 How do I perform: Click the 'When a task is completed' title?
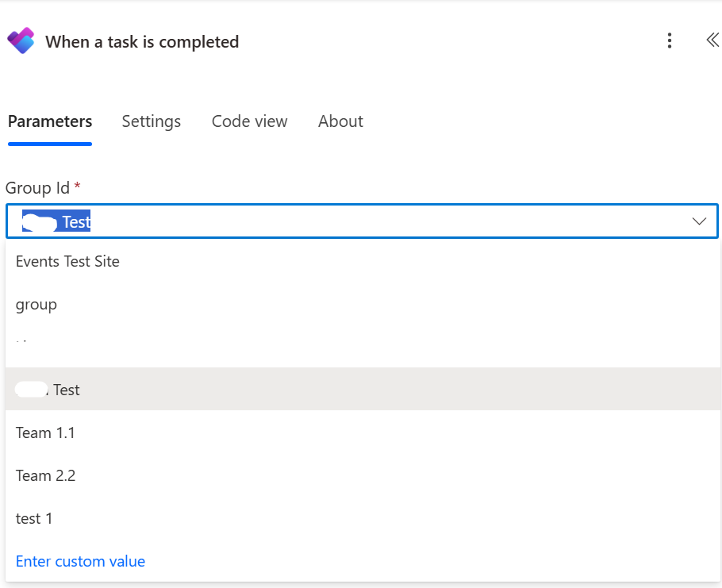(x=142, y=42)
